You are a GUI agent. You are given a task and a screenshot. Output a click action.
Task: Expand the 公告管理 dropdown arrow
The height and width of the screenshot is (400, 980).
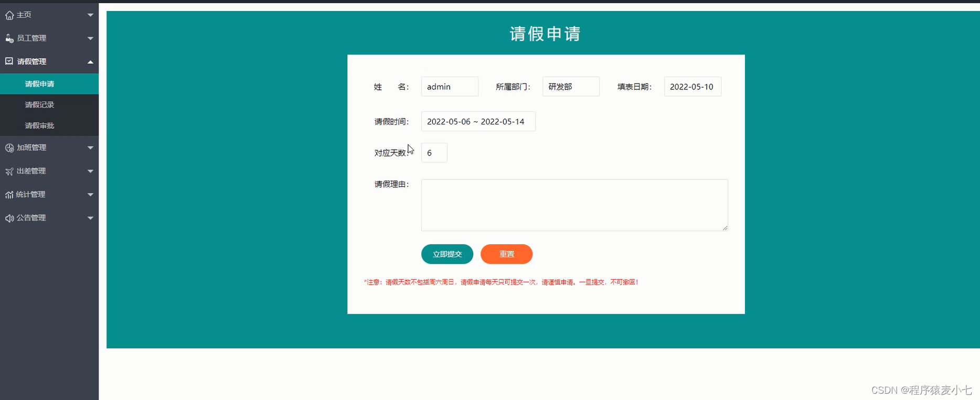[x=90, y=218]
